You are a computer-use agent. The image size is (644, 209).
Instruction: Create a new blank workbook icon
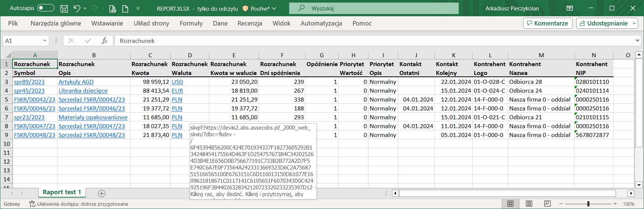[125, 8]
